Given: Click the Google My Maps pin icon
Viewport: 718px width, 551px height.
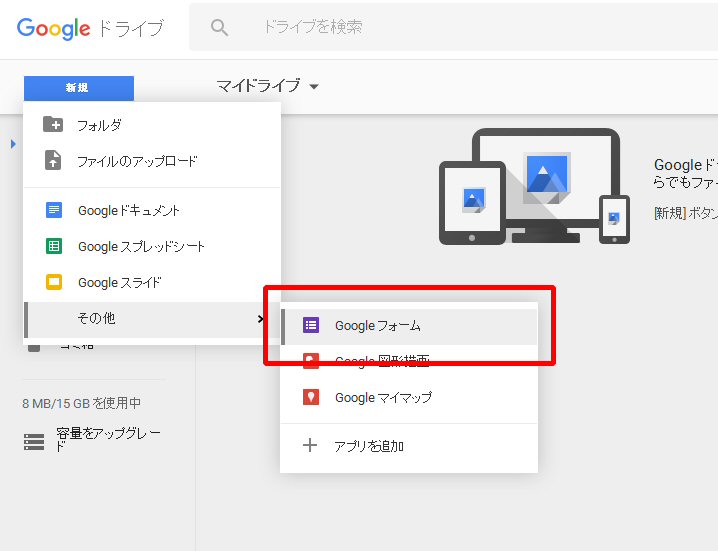Looking at the screenshot, I should (x=311, y=397).
